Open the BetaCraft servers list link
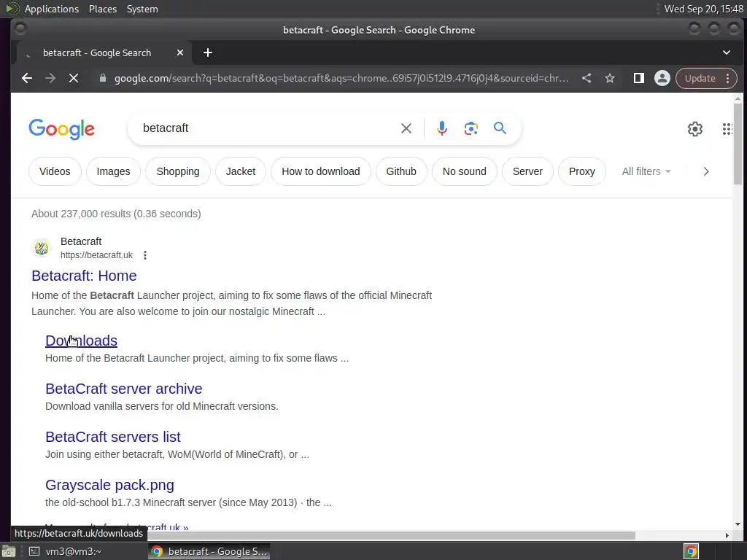The height and width of the screenshot is (560, 747). tap(113, 437)
